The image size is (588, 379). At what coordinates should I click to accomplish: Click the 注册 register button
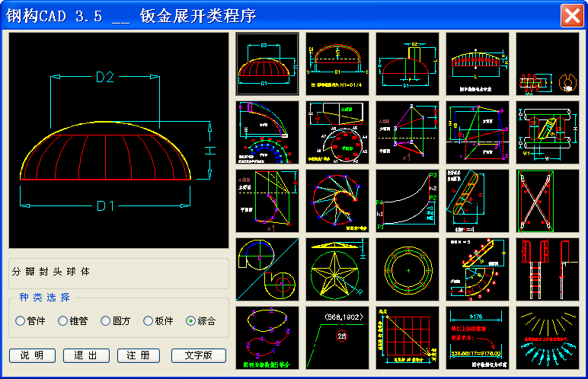(x=139, y=355)
